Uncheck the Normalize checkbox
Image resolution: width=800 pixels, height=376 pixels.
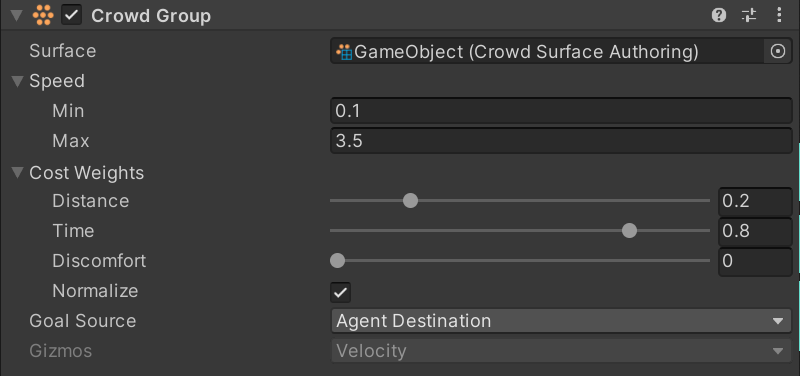[340, 292]
